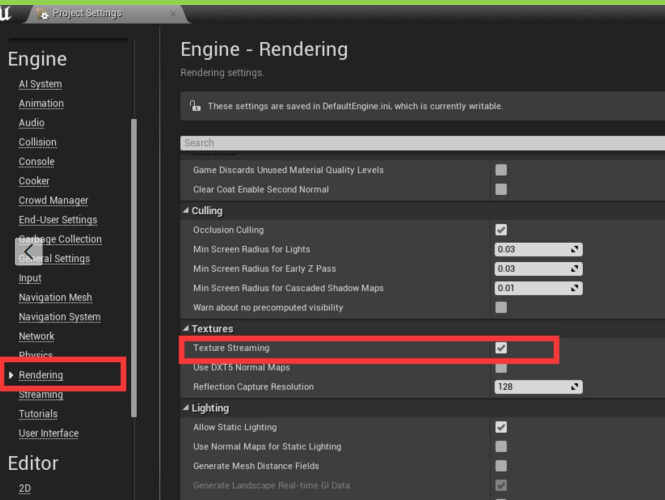Click spin arrow on Min Screen Radius for Early Z Pass
This screenshot has width=665, height=500.
(x=574, y=269)
